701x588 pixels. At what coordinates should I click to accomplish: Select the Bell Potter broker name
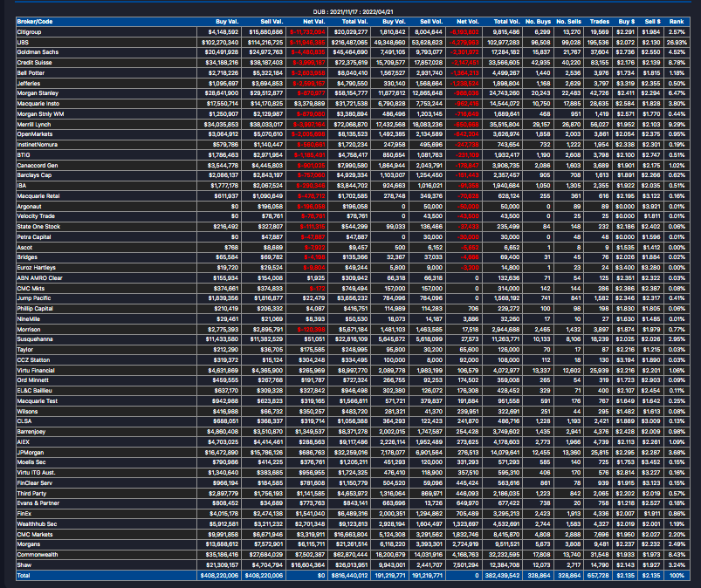click(31, 72)
